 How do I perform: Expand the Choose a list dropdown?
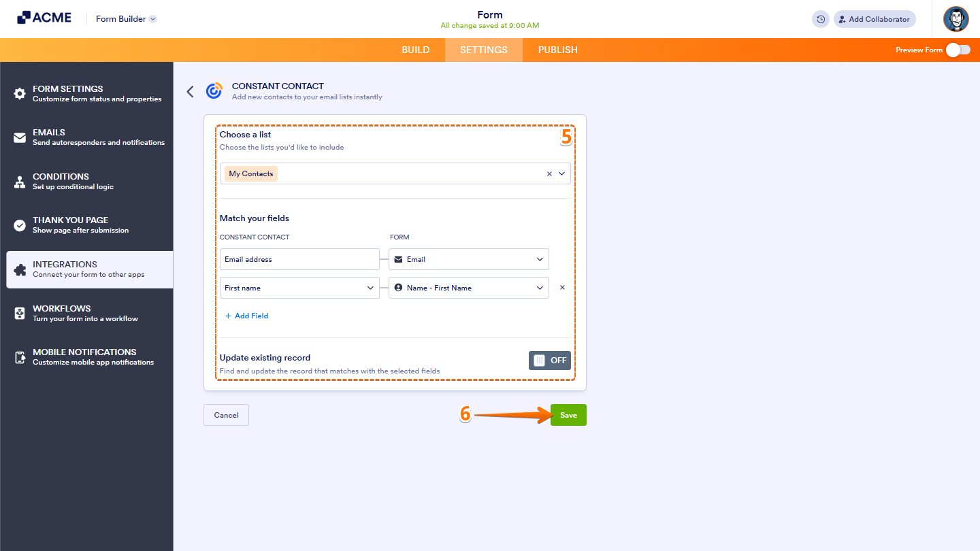pyautogui.click(x=561, y=173)
